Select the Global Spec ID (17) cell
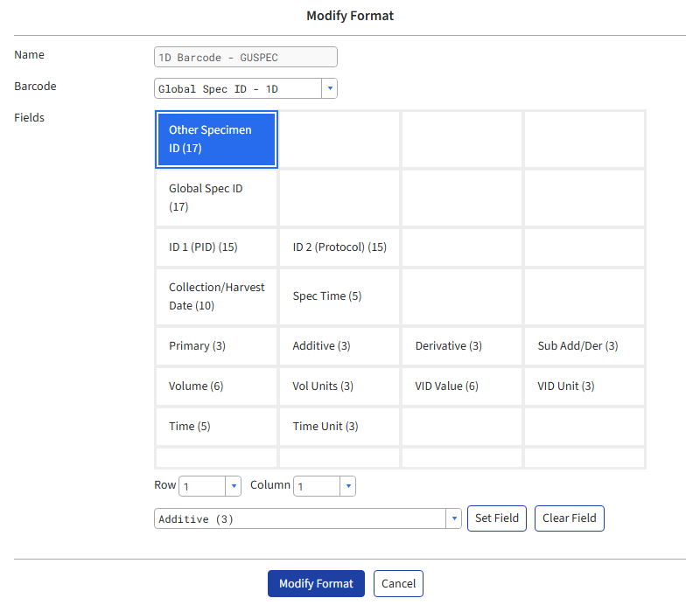700x612 pixels. tap(216, 198)
